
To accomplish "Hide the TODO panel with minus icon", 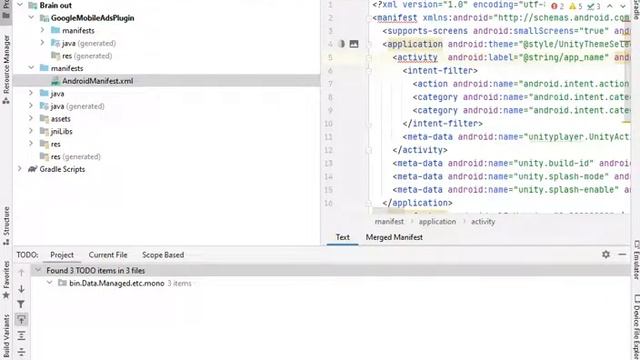I will tap(622, 254).
